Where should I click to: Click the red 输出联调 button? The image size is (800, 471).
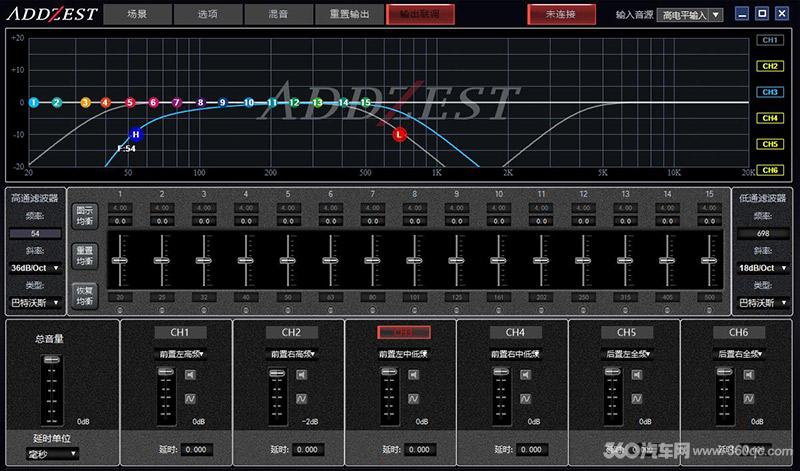[x=420, y=14]
